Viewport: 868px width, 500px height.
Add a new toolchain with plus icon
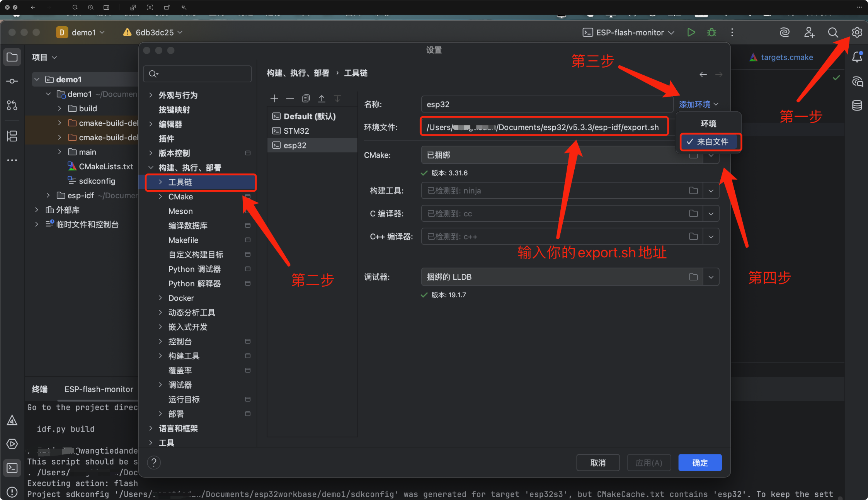coord(274,99)
